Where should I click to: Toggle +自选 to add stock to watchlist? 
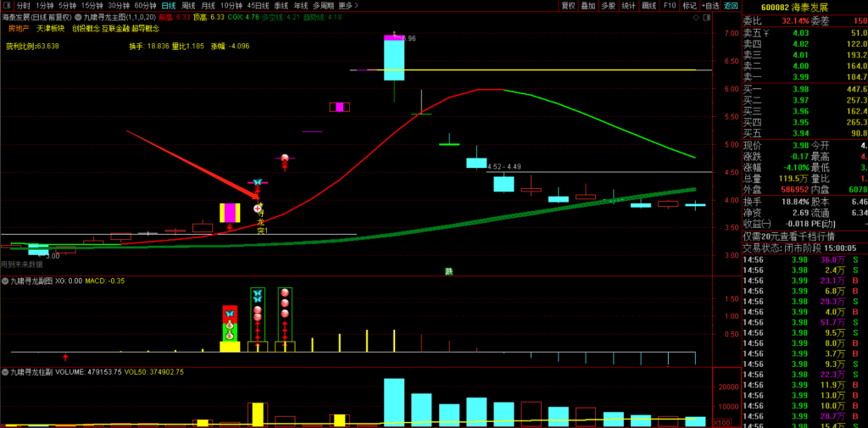[x=710, y=5]
